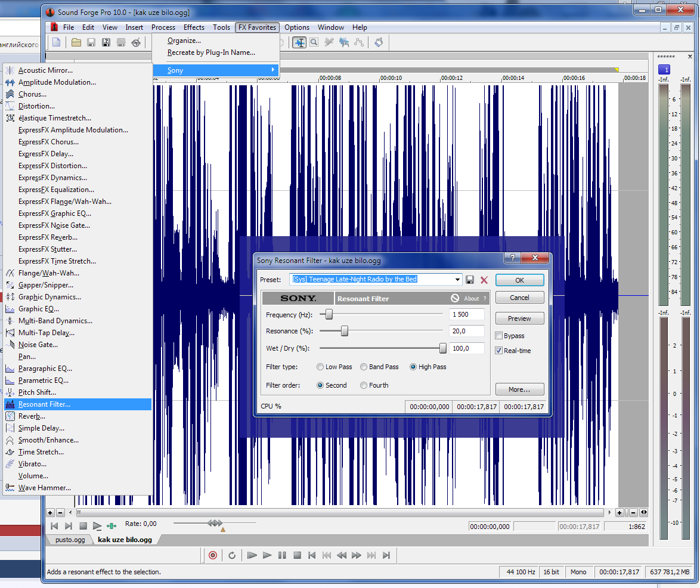
Task: Click Forward in transport bar
Action: (356, 555)
